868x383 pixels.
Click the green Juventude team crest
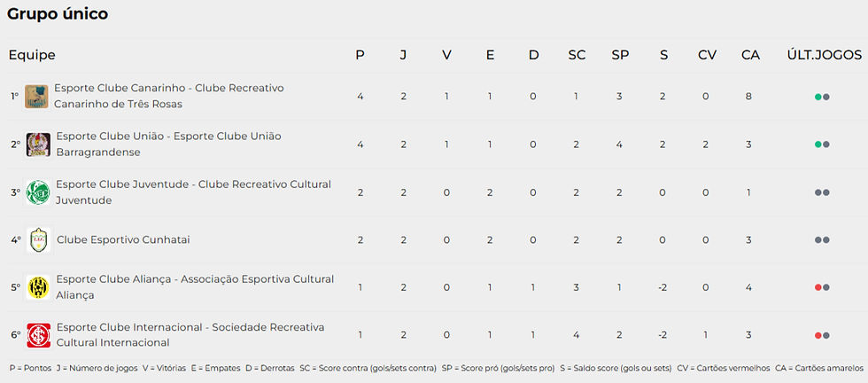pyautogui.click(x=38, y=192)
